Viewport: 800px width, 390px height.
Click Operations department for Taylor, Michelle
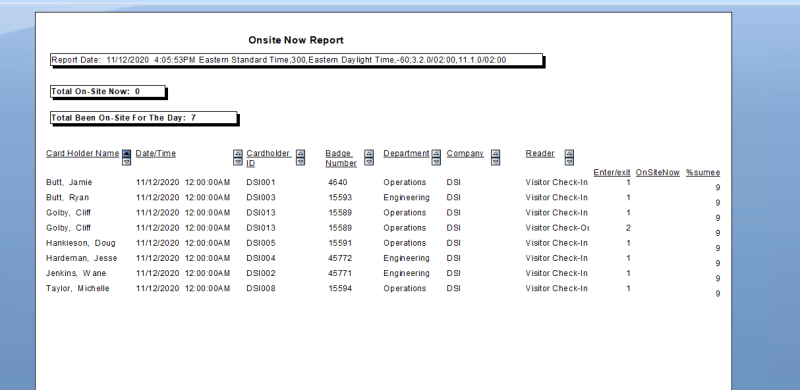pyautogui.click(x=405, y=288)
